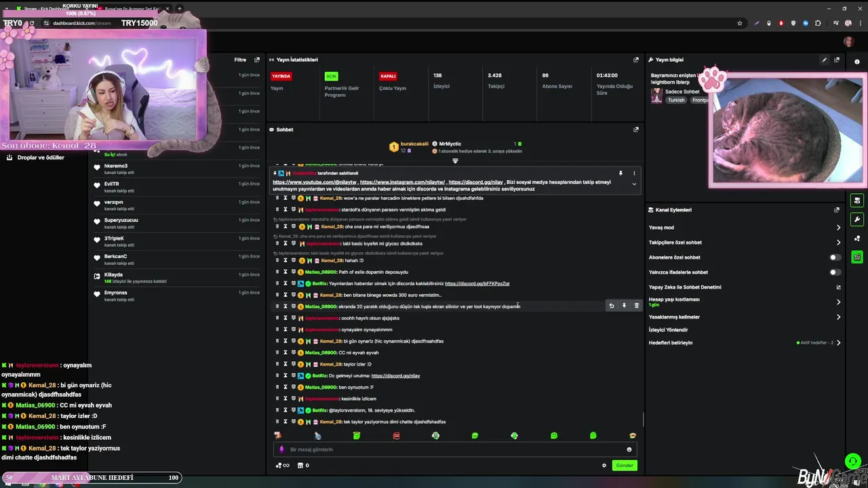868x488 pixels.
Task: Click the Takipçi count 3.428
Action: pos(494,76)
